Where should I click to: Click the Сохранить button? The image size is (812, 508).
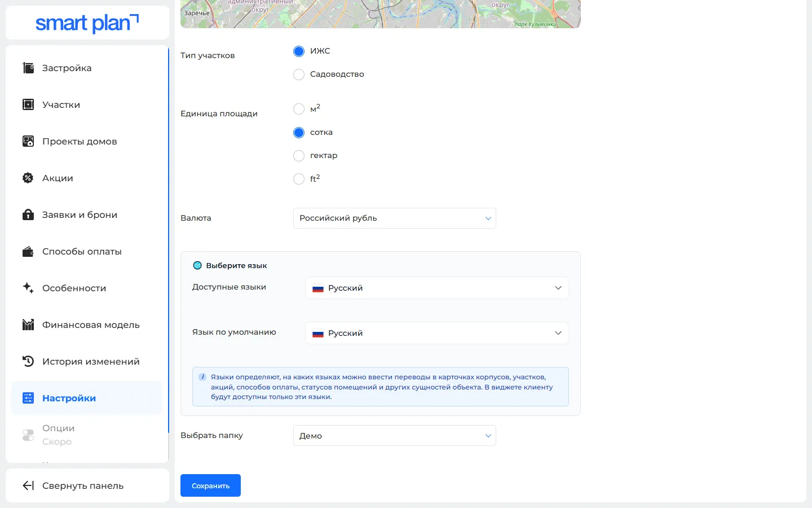click(x=210, y=485)
